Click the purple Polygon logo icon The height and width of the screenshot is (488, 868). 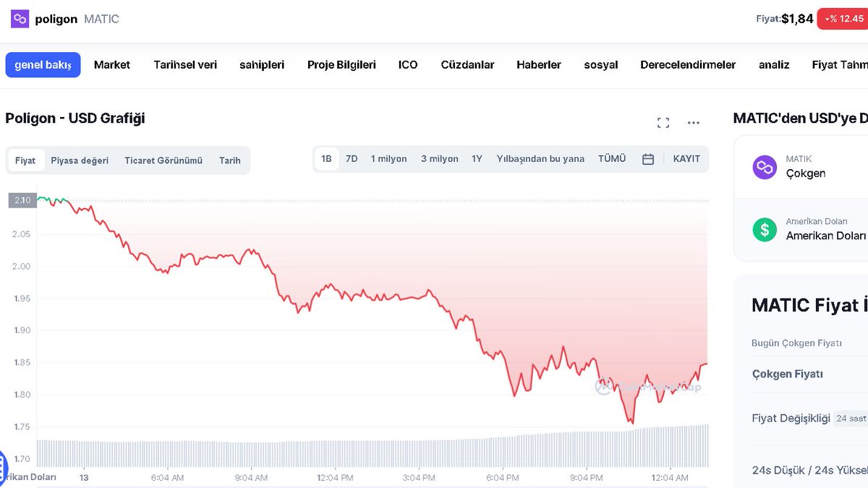[x=20, y=19]
